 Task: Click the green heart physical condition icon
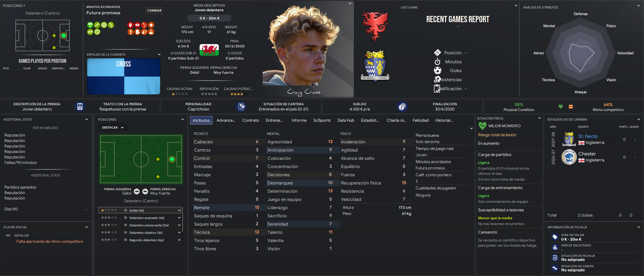tap(561, 107)
